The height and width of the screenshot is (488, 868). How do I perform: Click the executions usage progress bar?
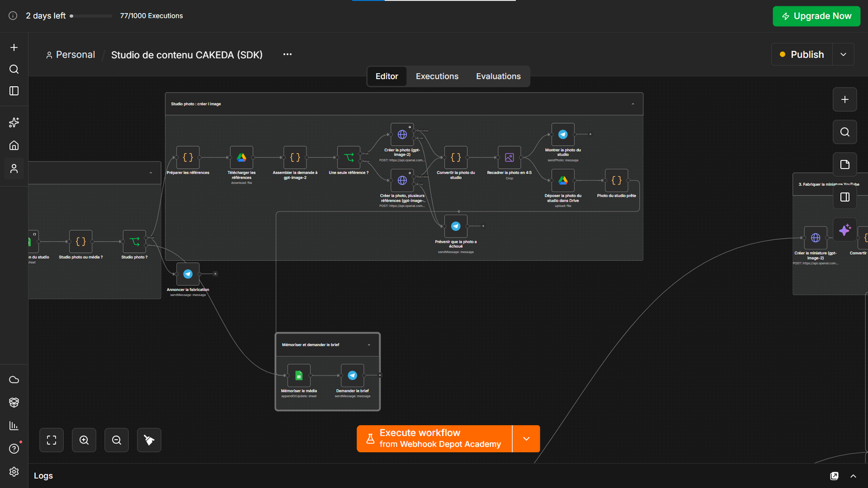pos(91,16)
